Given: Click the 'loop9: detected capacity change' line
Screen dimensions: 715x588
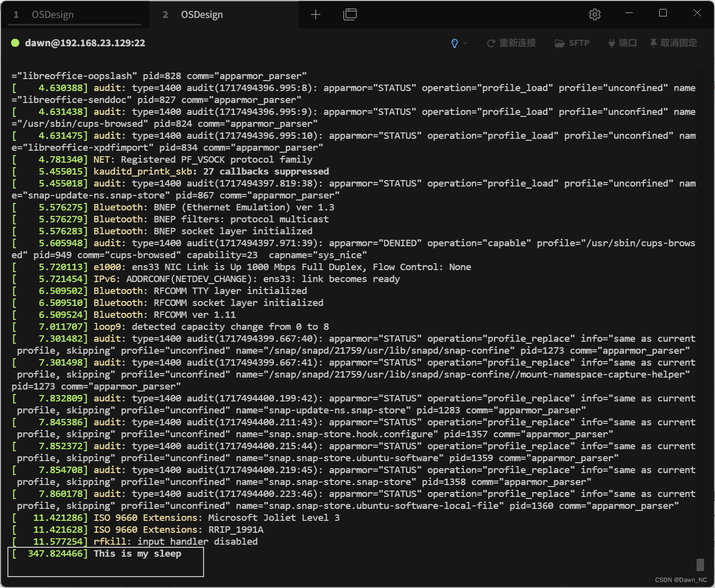Looking at the screenshot, I should 171,327.
